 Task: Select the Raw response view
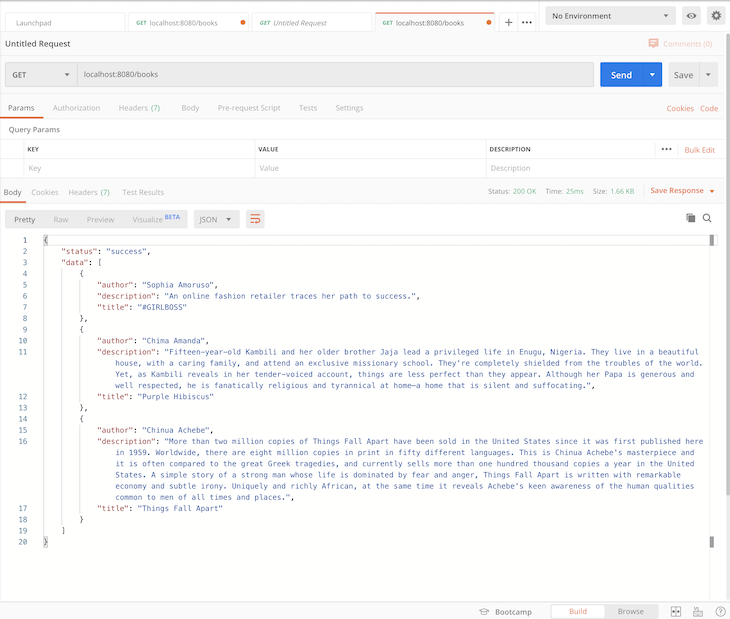pyautogui.click(x=61, y=219)
